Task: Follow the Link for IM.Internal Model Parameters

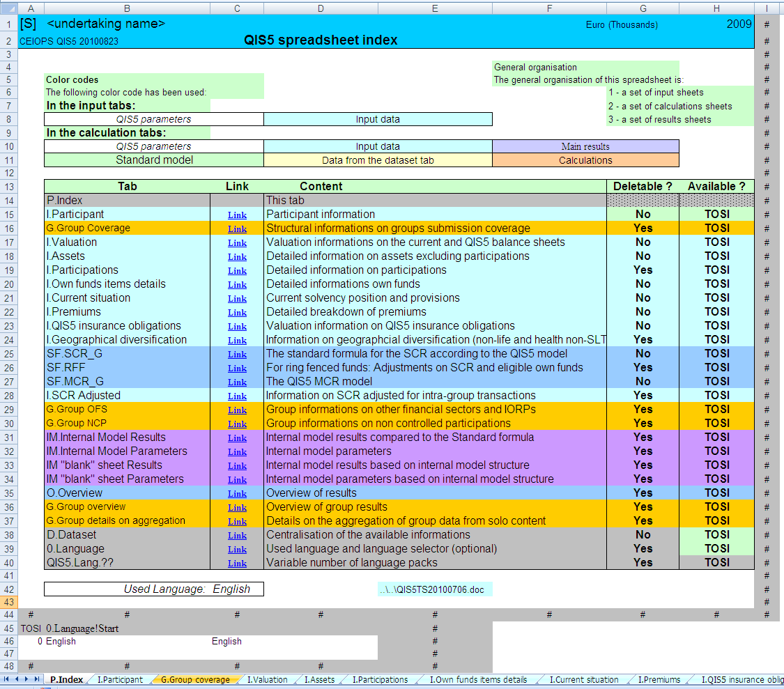Action: click(237, 453)
